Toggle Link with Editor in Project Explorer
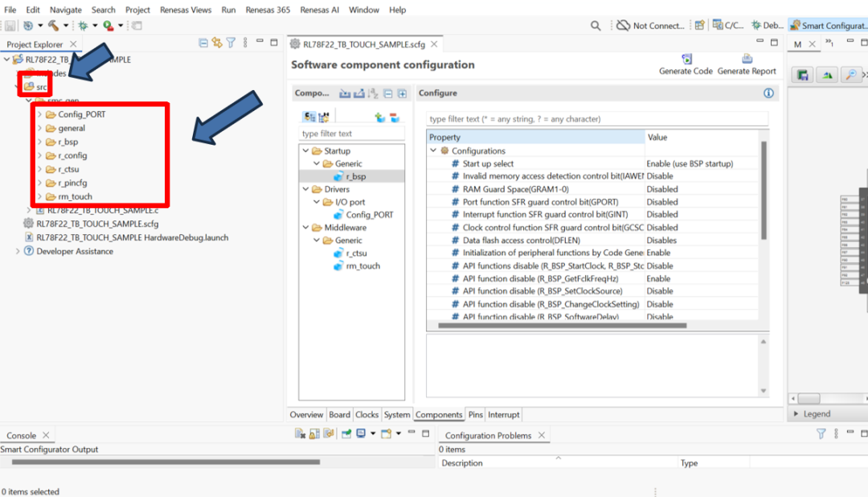 coord(217,43)
